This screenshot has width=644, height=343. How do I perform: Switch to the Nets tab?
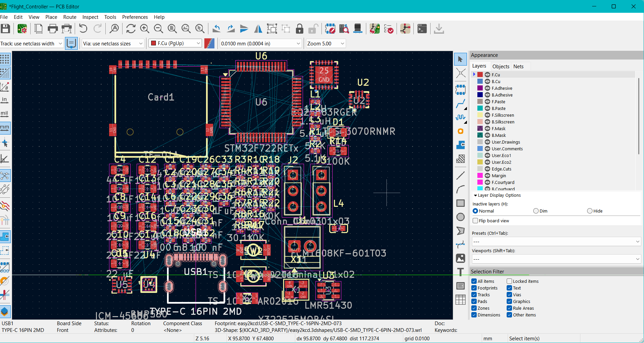point(518,66)
